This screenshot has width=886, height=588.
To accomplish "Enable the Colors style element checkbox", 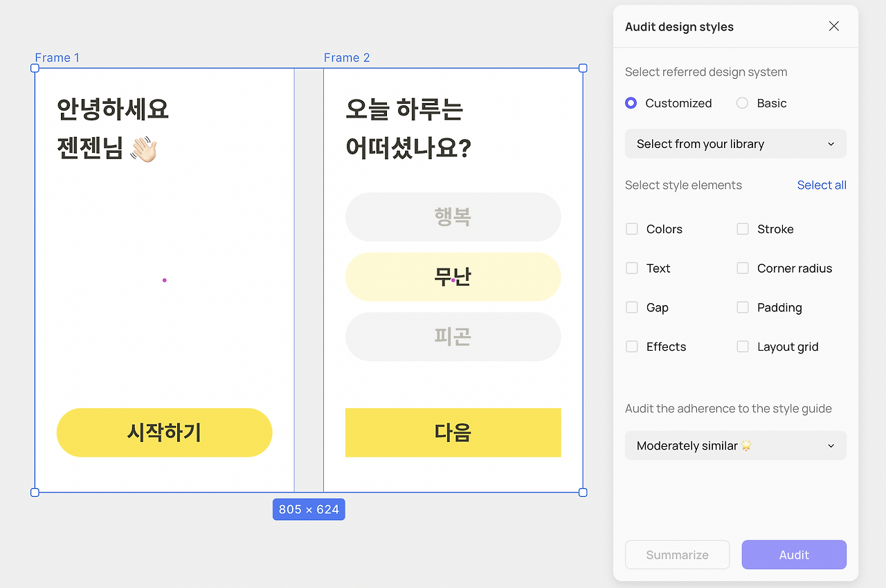I will [631, 228].
